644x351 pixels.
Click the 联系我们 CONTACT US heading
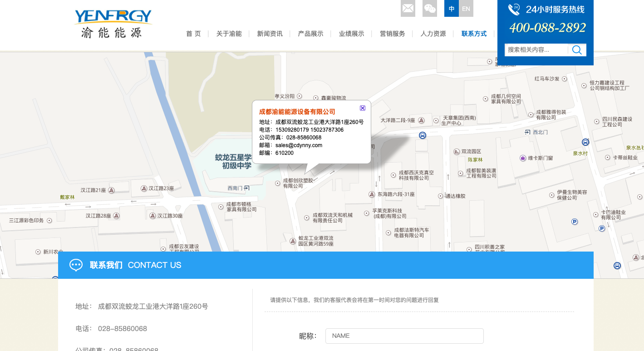(136, 265)
